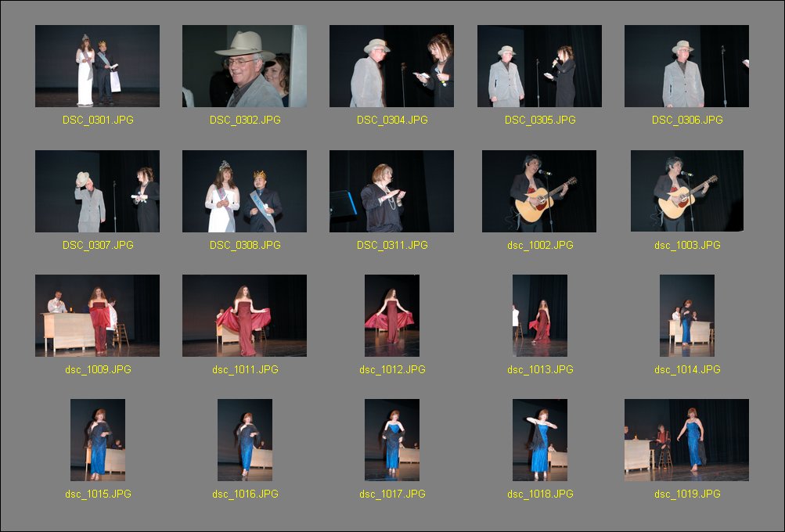
Task: Select the dsc_1017.JPG thumbnail image
Action: tap(392, 440)
